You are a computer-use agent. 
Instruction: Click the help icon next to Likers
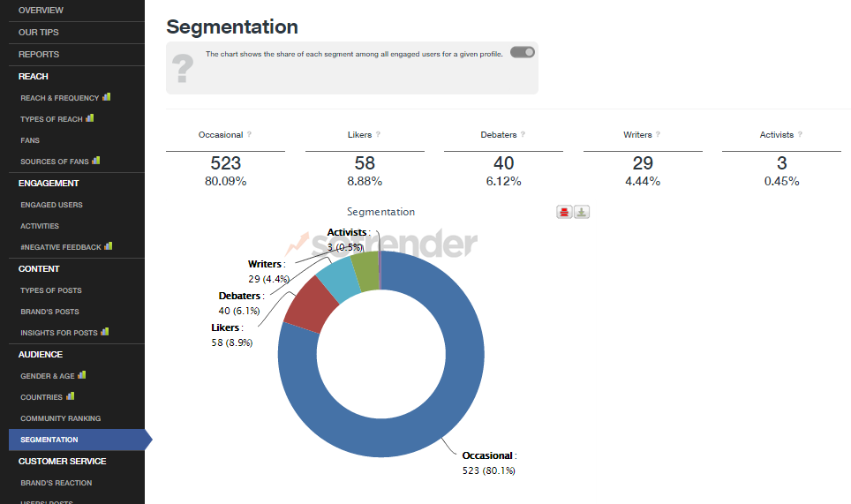379,135
